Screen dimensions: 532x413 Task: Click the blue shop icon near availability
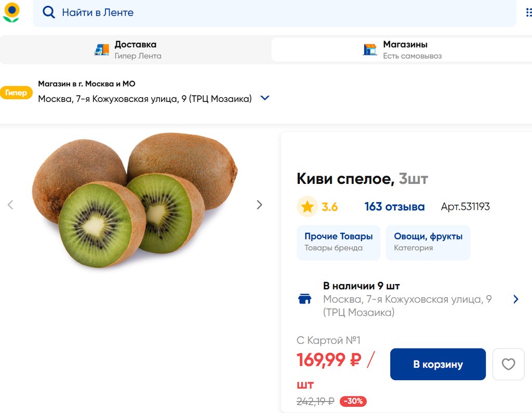[x=304, y=299]
